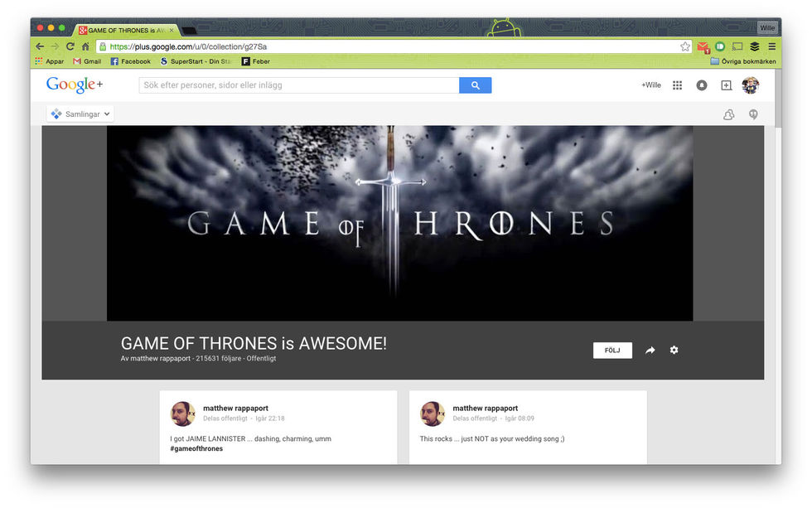Click the Google+ search input field
Viewport: 812px width, 508px height.
tap(298, 85)
